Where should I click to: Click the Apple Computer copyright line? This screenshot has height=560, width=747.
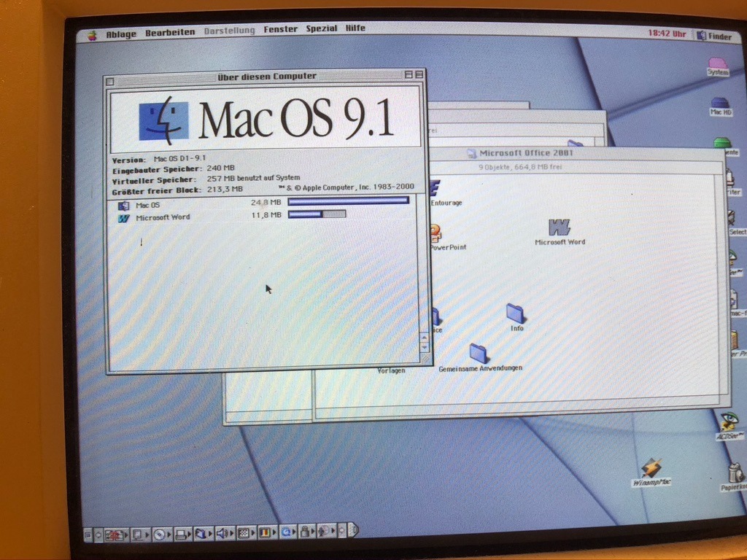pyautogui.click(x=347, y=187)
